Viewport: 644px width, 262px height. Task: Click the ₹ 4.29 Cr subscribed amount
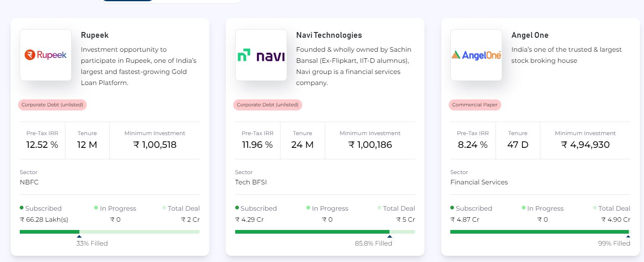(x=250, y=220)
